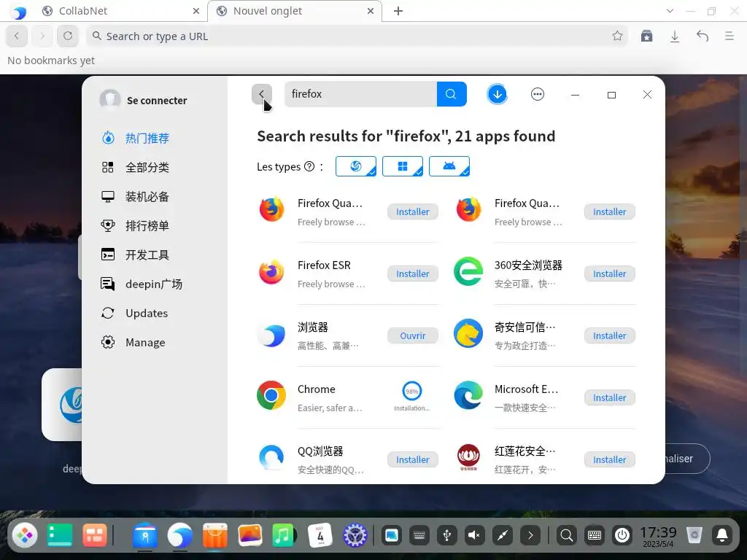Open the notification bell in the dock

722,536
